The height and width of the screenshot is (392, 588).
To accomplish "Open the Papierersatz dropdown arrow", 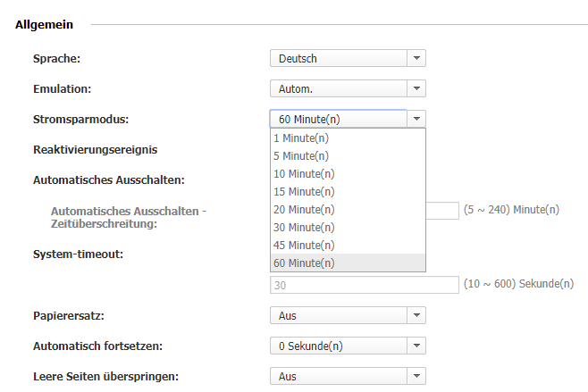I will tap(416, 315).
